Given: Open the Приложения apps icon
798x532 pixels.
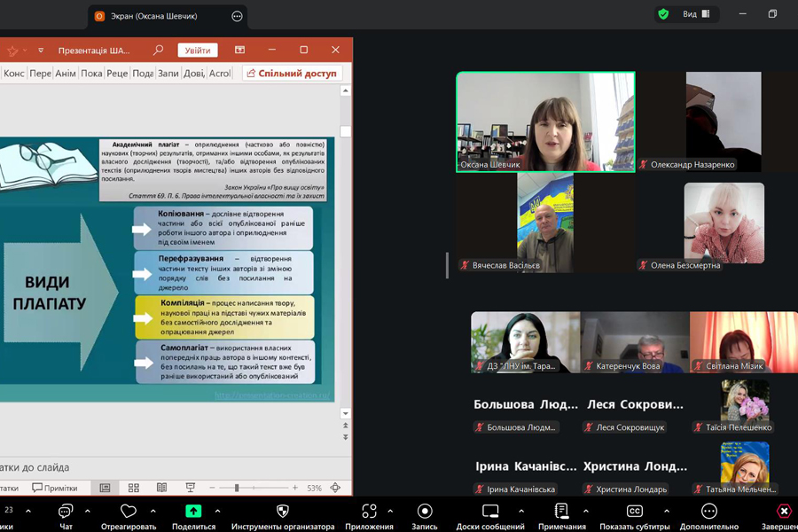Looking at the screenshot, I should pos(369,511).
